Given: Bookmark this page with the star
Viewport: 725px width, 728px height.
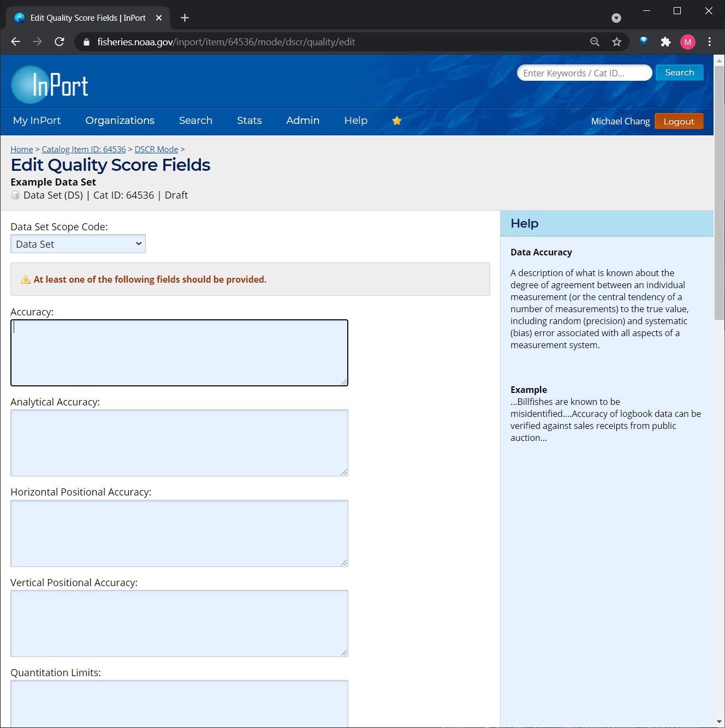Looking at the screenshot, I should 616,42.
